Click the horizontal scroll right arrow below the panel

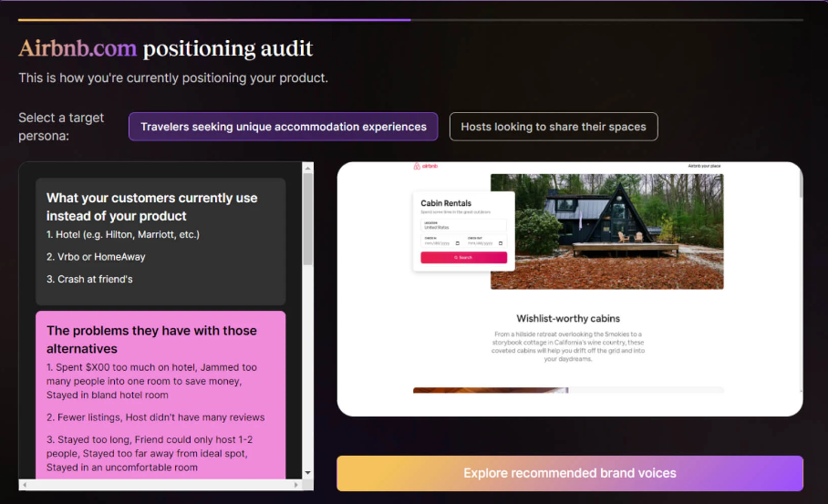coord(295,485)
